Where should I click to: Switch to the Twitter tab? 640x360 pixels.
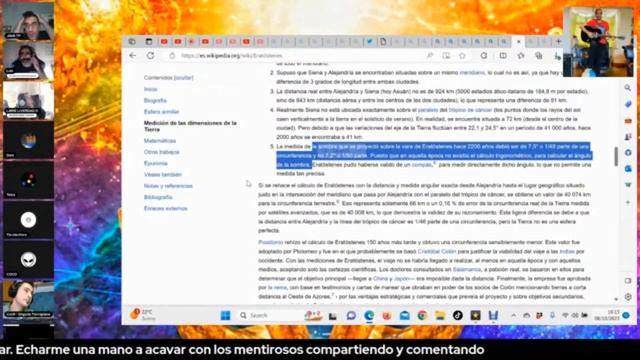(x=369, y=41)
